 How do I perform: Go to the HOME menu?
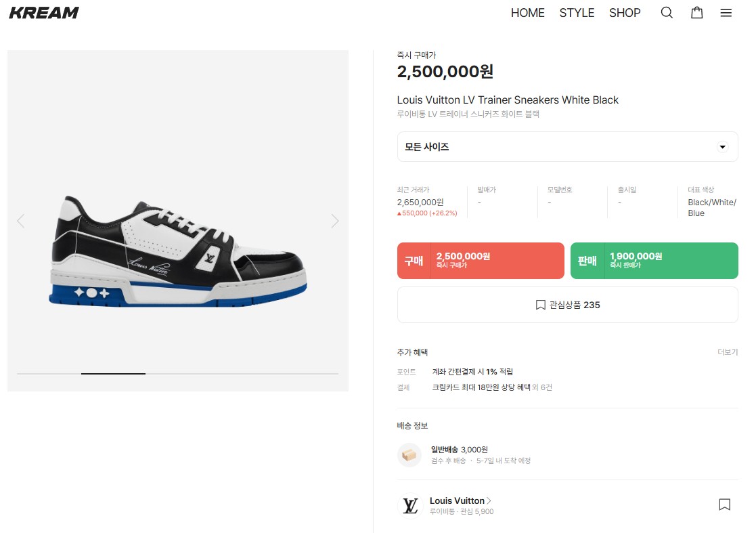pyautogui.click(x=527, y=13)
